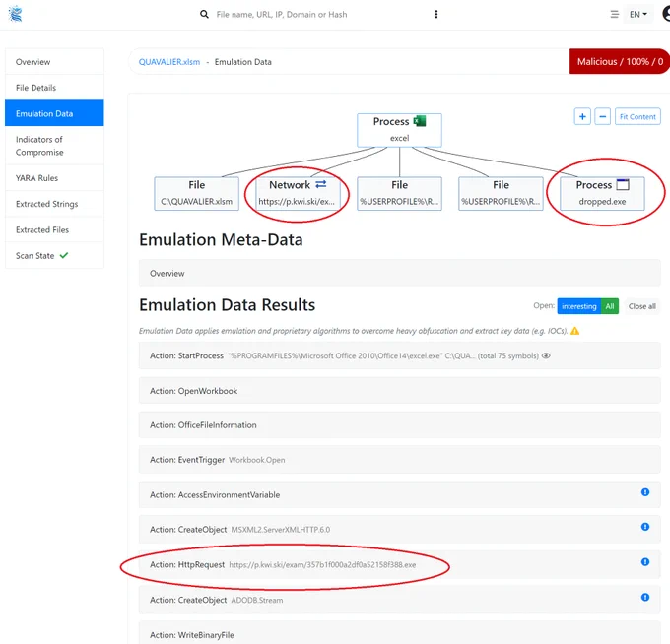Open the hamburger menu icon

click(x=614, y=14)
